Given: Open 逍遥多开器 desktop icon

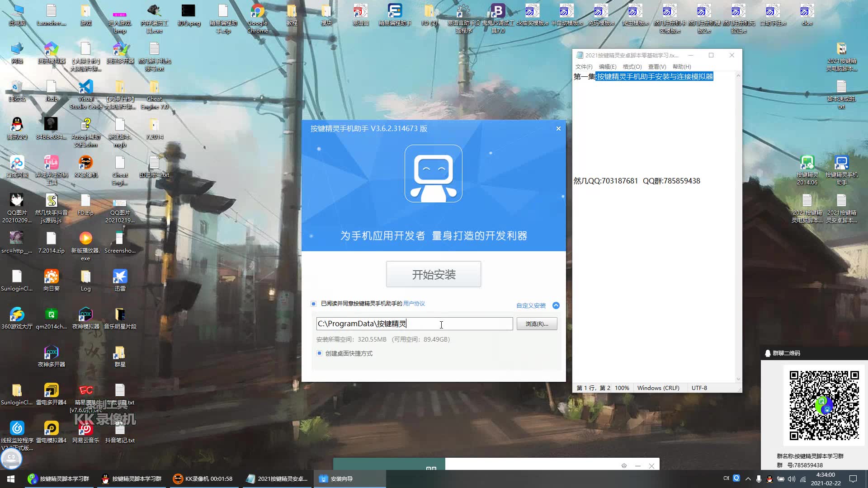Looking at the screenshot, I should [120, 52].
